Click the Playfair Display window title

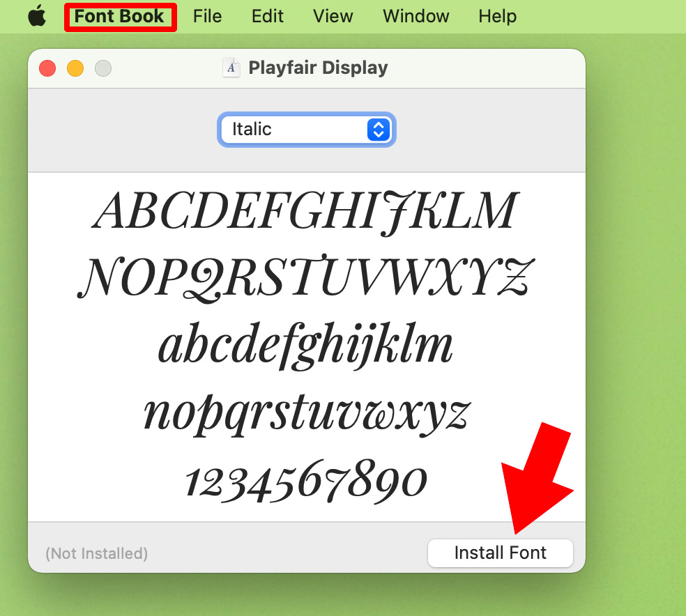[318, 68]
